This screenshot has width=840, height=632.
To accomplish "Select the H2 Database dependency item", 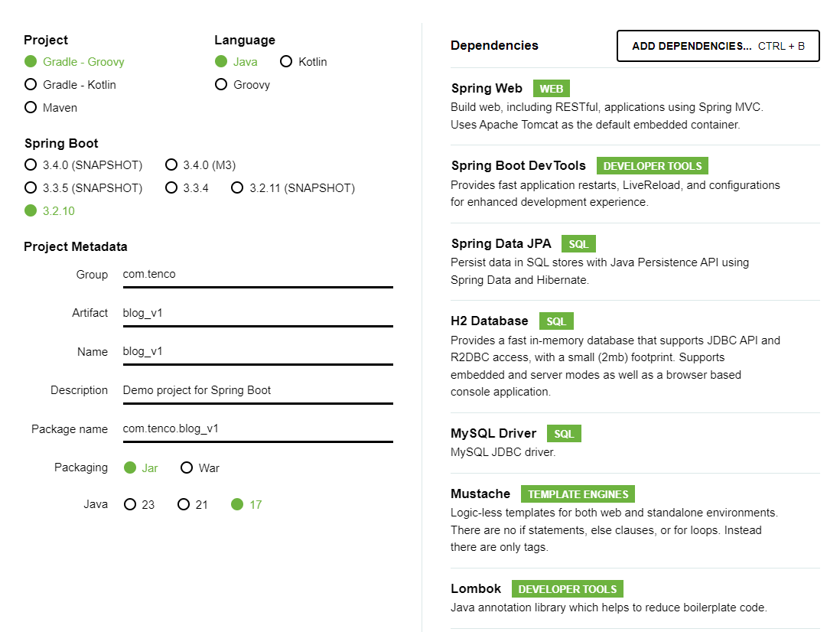I will coord(635,356).
